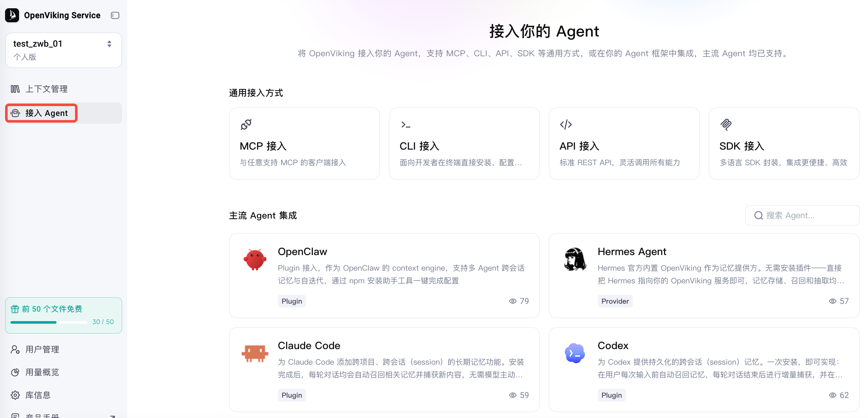
Task: Click the pie chart icon for 用量概览
Action: (x=15, y=372)
